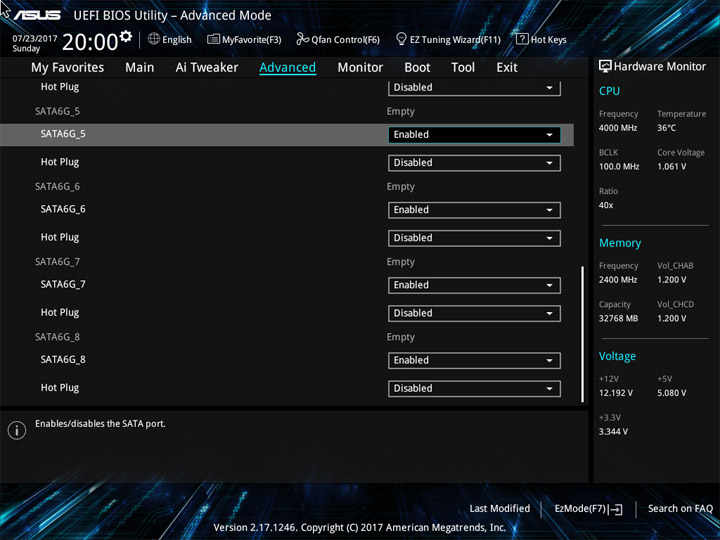
Task: Click the Memory section heading
Action: (x=620, y=243)
